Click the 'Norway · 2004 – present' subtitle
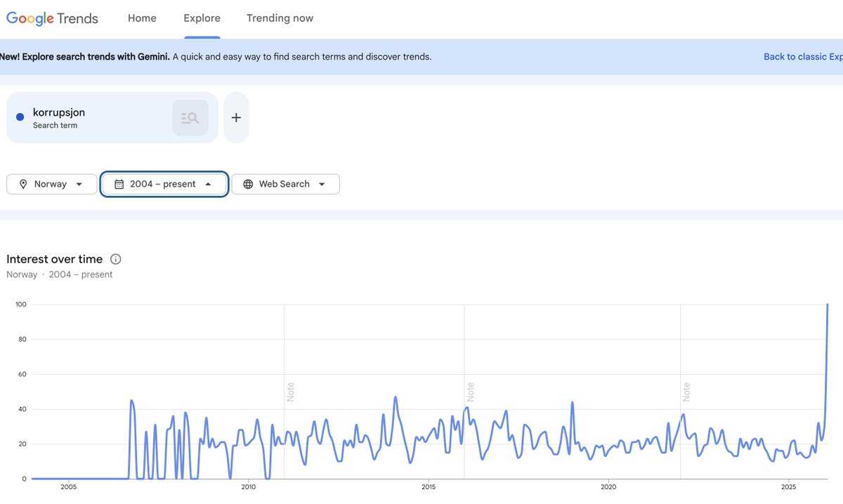 click(60, 274)
